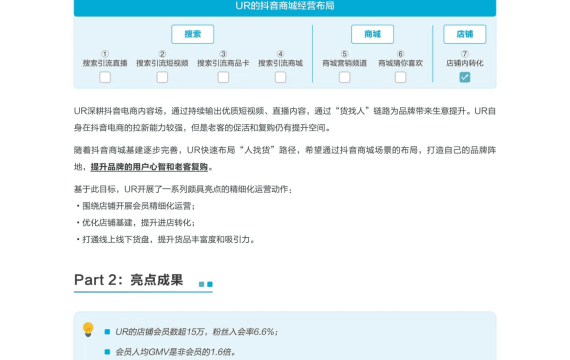Image resolution: width=570 pixels, height=360 pixels.
Task: Click the paragraph starting 随着抖音商城基建逐步完善
Action: click(285, 159)
